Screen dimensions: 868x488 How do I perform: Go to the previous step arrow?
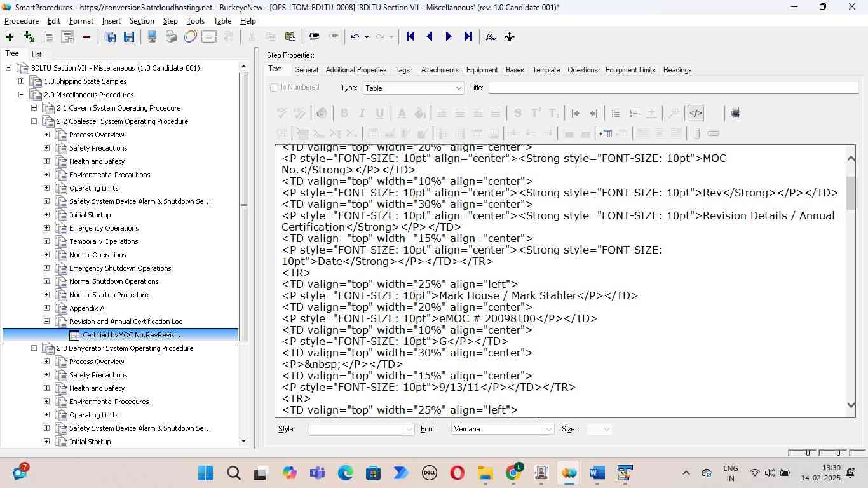[430, 37]
